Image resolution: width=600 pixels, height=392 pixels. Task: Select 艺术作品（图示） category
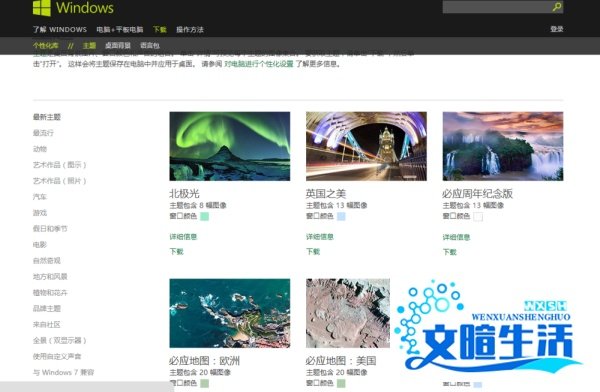(x=60, y=165)
